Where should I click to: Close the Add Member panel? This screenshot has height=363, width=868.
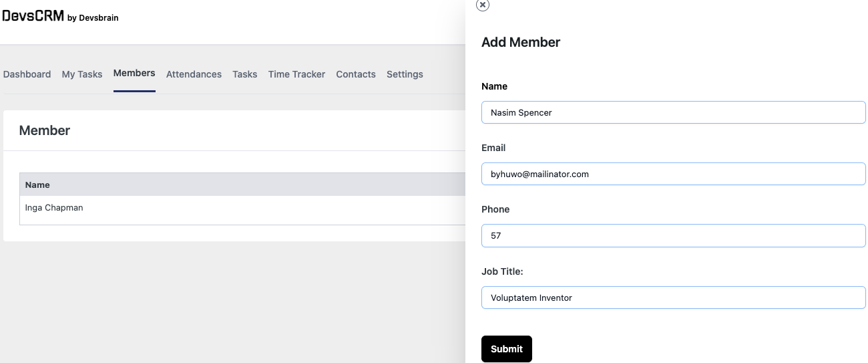pos(483,5)
